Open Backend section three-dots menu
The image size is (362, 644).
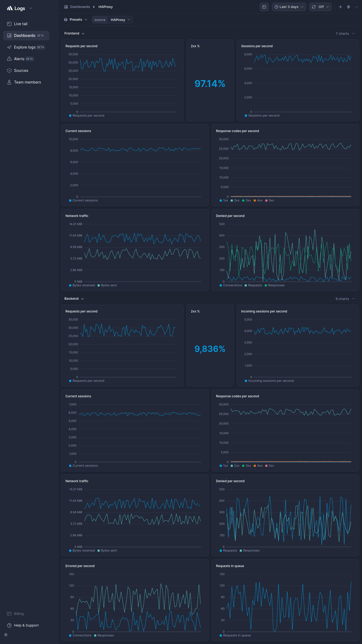click(353, 299)
